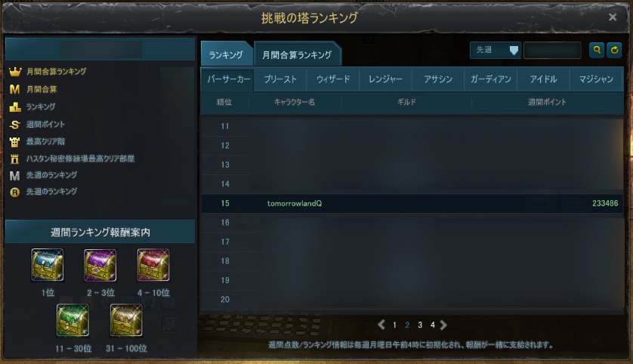Click the character name search field
The height and width of the screenshot is (364, 633).
pos(552,51)
